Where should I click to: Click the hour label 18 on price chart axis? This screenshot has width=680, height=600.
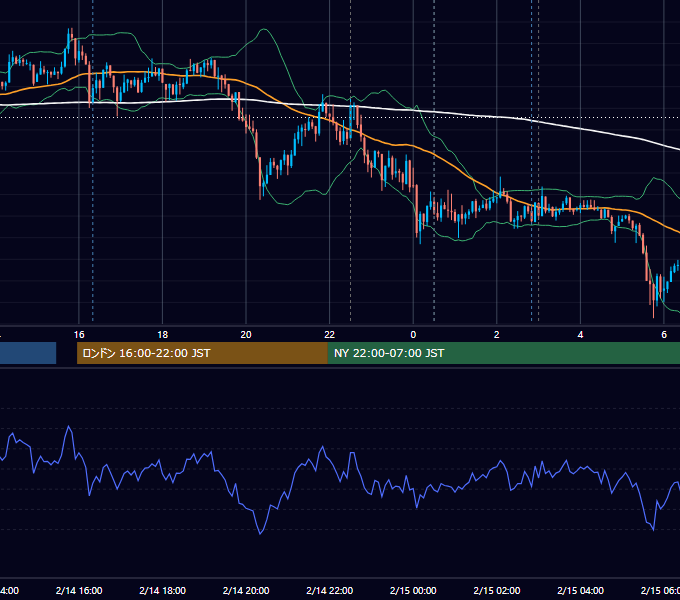click(163, 335)
